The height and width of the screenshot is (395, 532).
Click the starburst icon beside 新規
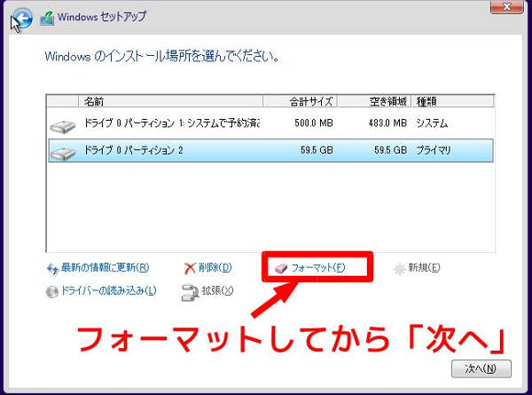tap(400, 268)
